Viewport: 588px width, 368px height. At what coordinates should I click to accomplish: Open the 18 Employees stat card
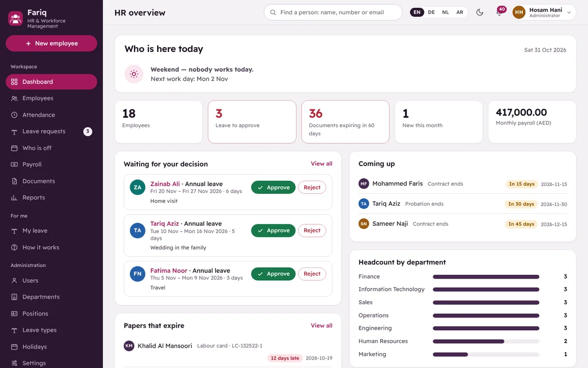point(158,122)
